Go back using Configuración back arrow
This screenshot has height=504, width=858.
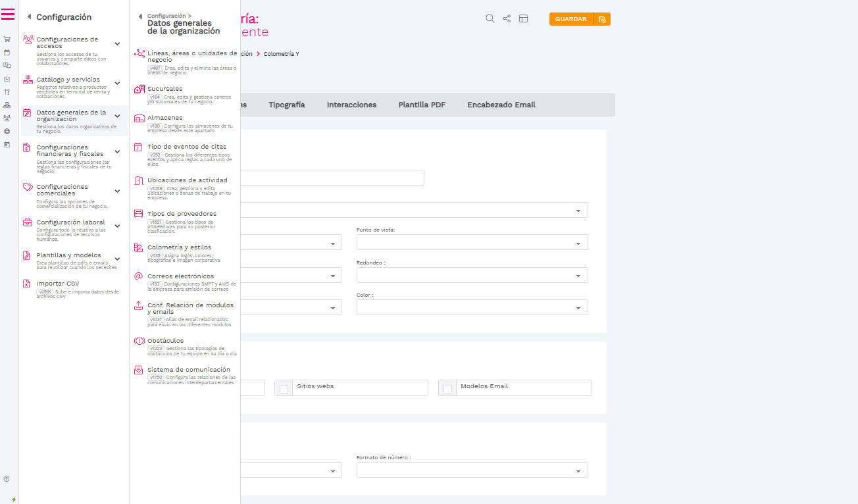point(29,17)
